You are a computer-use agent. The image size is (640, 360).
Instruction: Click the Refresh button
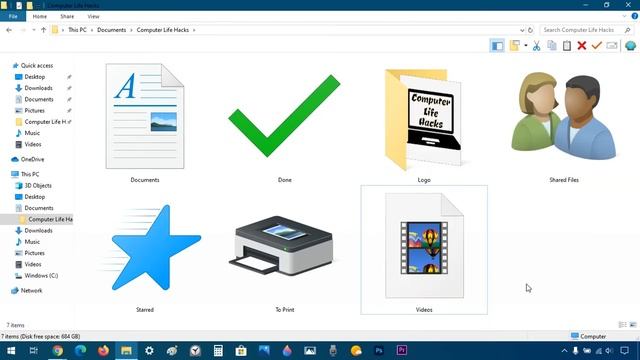(x=530, y=30)
